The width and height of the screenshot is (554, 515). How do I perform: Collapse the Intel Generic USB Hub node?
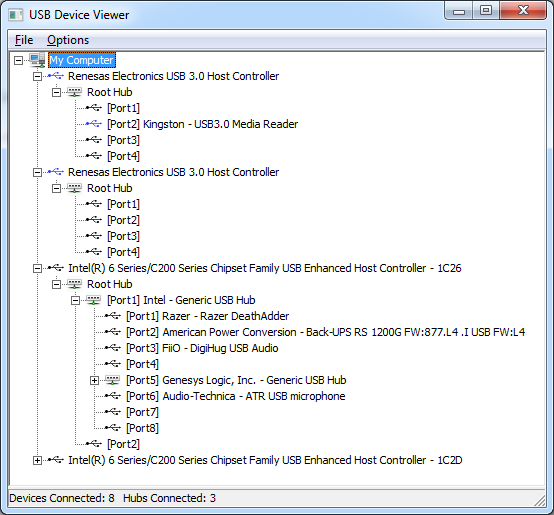click(x=75, y=301)
